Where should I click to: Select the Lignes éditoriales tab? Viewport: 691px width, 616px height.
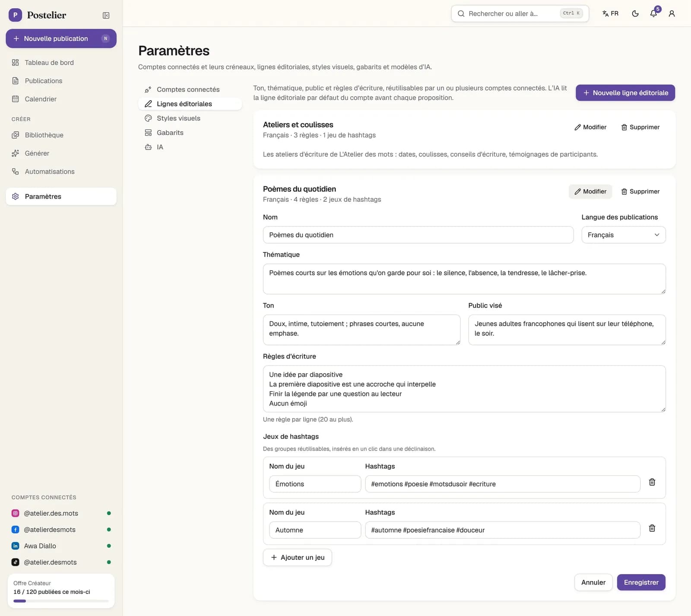190,104
